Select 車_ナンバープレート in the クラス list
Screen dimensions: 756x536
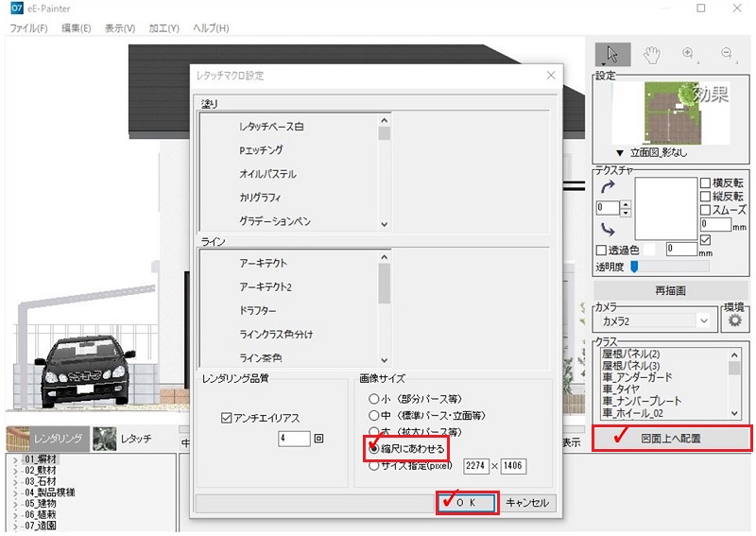pos(642,401)
